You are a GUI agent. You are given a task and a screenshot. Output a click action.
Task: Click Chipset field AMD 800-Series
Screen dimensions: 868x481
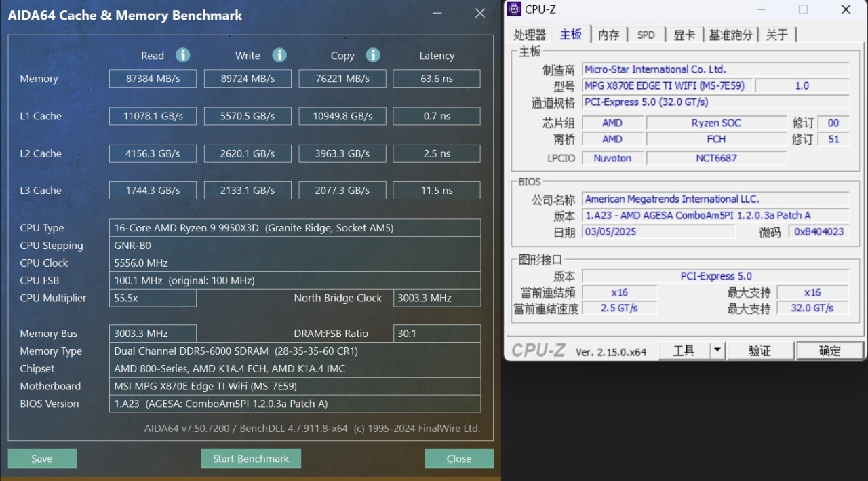(295, 368)
